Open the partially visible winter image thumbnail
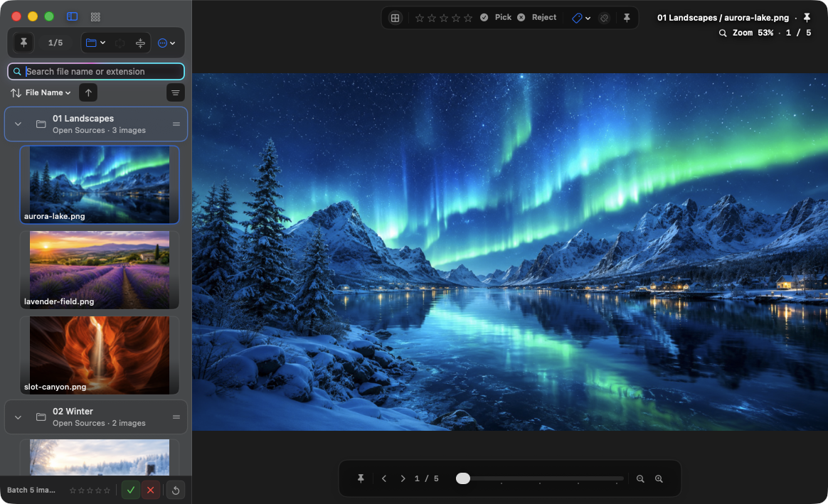 pos(100,457)
